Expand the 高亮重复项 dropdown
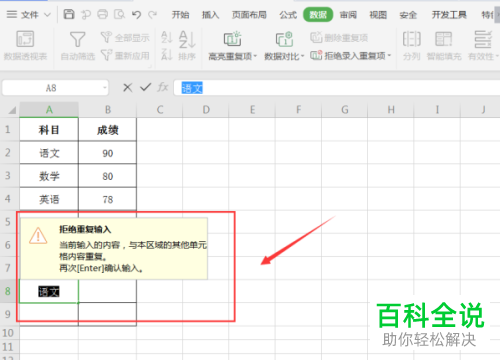This screenshot has width=500, height=360. click(255, 56)
